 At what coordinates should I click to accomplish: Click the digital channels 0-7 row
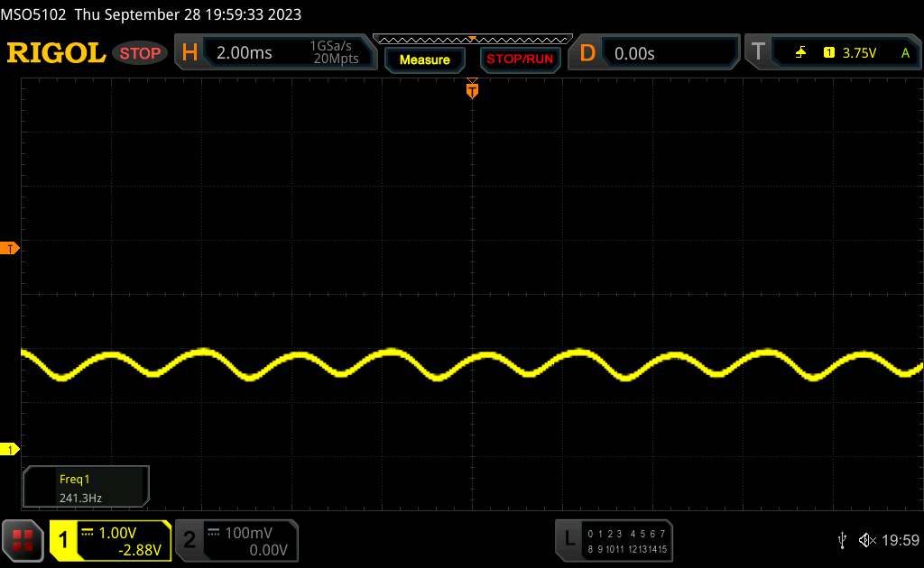(626, 534)
